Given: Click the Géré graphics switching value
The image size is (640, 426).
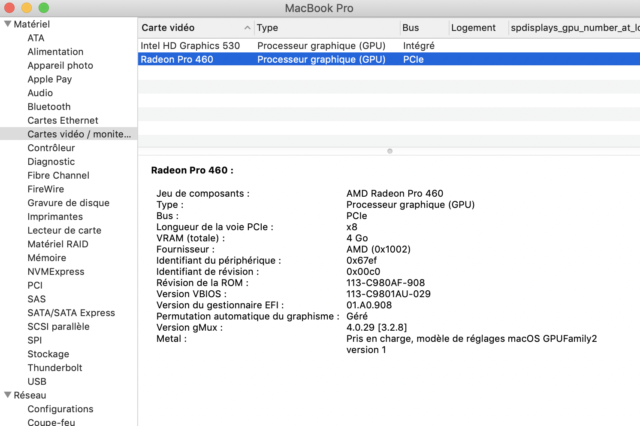Looking at the screenshot, I should pyautogui.click(x=357, y=316).
